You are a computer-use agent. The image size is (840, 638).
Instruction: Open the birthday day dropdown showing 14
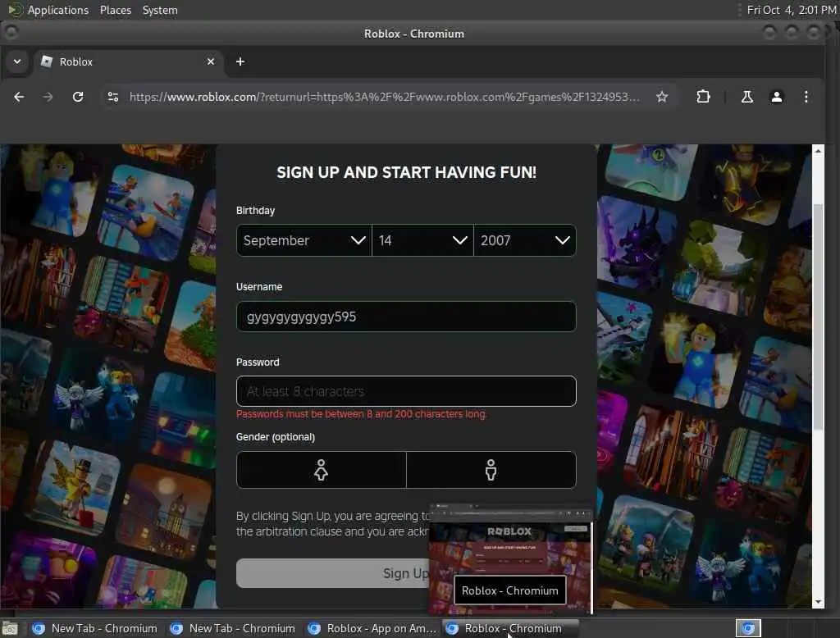[422, 240]
